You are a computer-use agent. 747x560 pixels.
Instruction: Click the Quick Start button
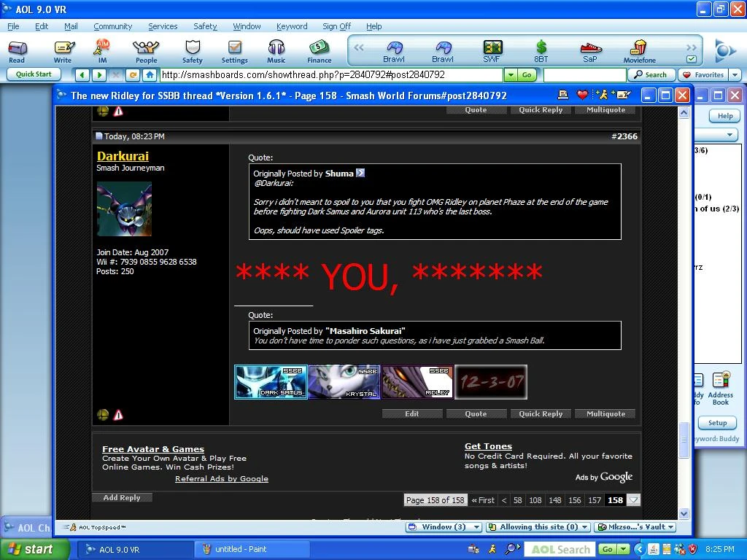34,74
